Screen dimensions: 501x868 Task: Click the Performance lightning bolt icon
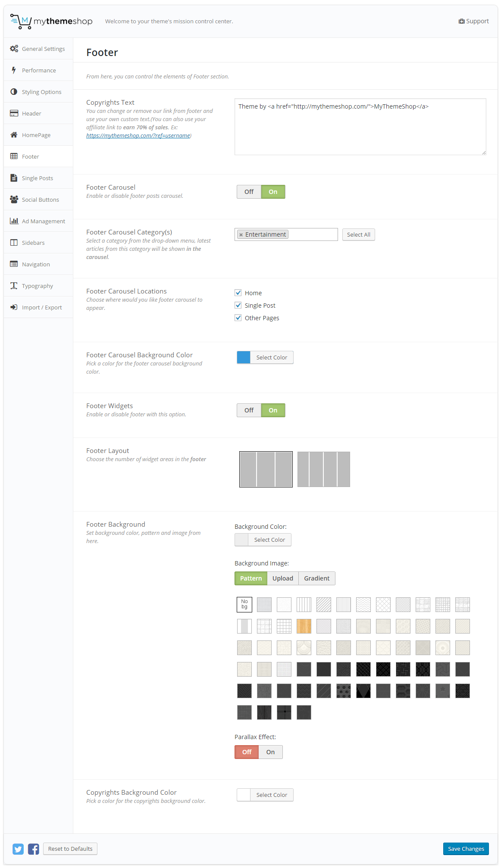tap(14, 70)
